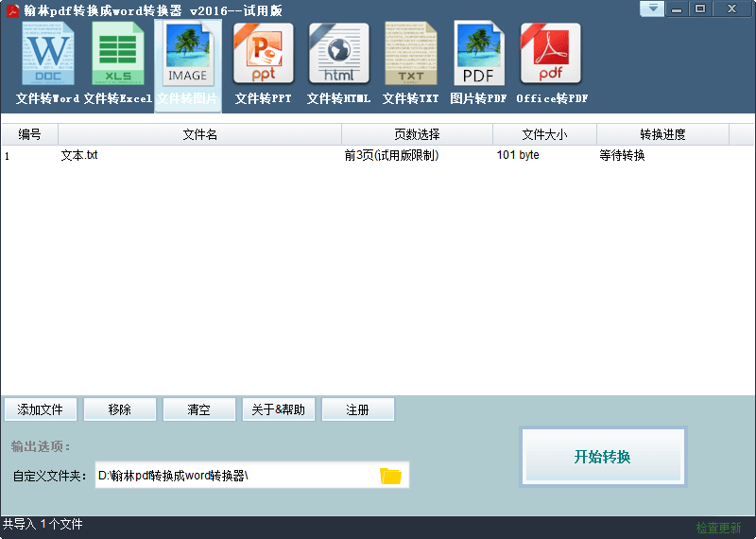Click the 转换进度 column header
Screen dimensions: 756x539
pyautogui.click(x=663, y=134)
